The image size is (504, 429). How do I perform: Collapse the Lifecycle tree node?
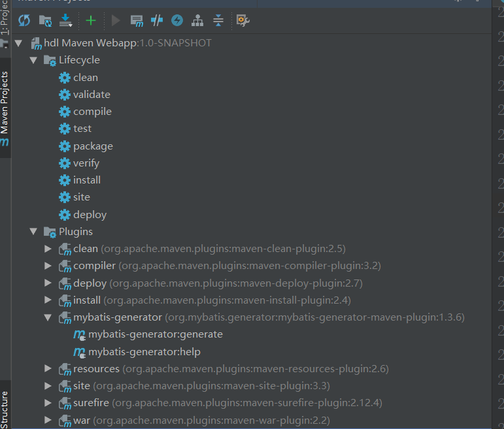coord(33,60)
